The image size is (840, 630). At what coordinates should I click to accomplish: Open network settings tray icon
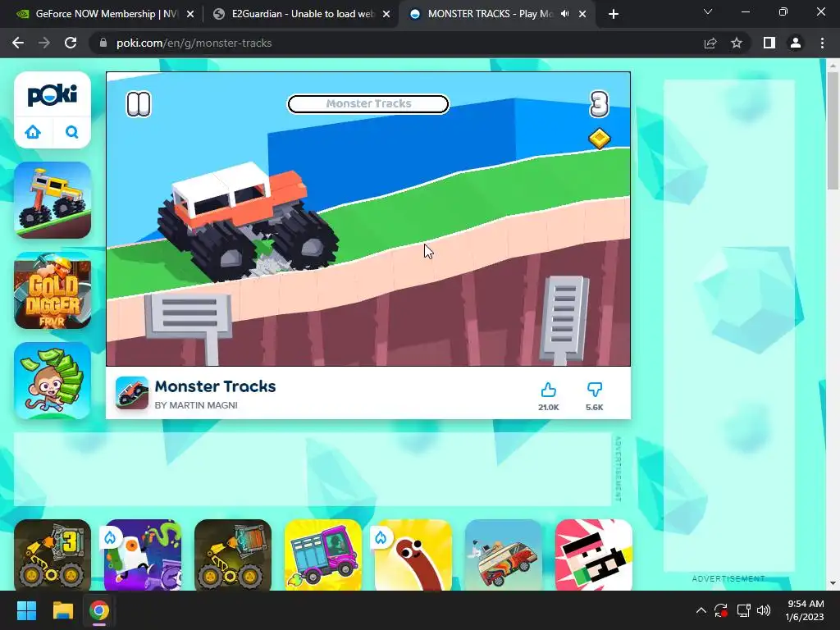[x=743, y=610]
